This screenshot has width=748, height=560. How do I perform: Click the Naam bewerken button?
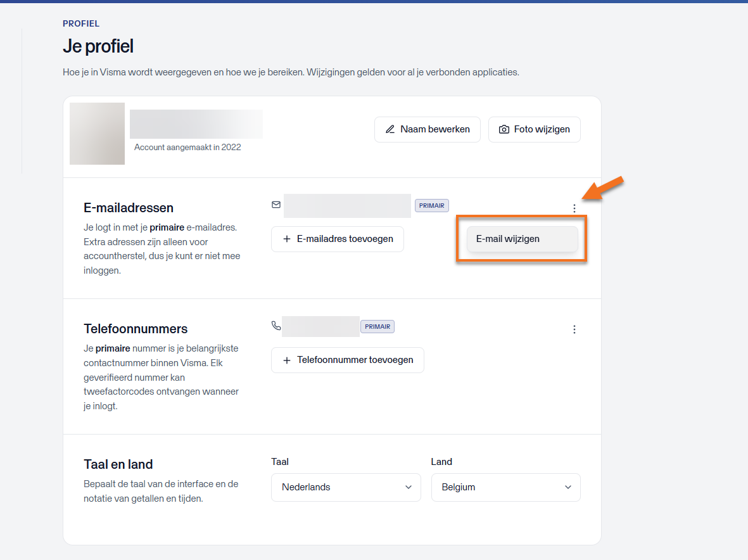pyautogui.click(x=428, y=129)
